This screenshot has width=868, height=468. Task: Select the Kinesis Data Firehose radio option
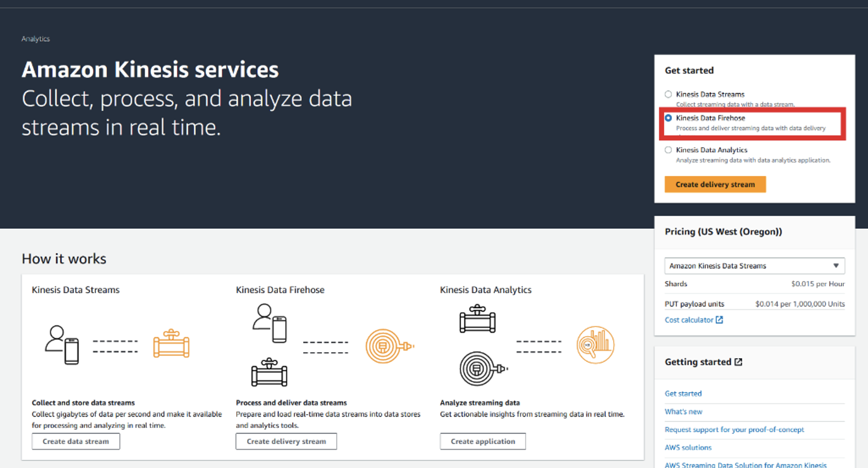pyautogui.click(x=668, y=118)
